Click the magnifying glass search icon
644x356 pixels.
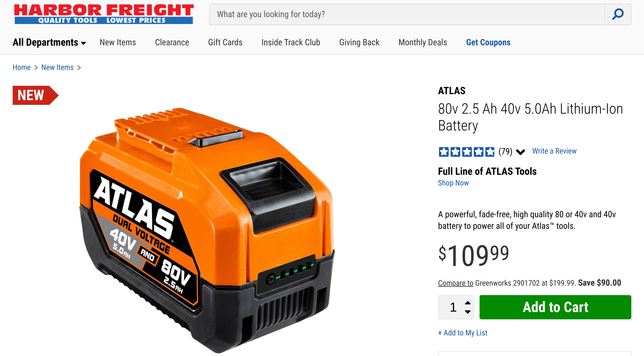point(618,14)
